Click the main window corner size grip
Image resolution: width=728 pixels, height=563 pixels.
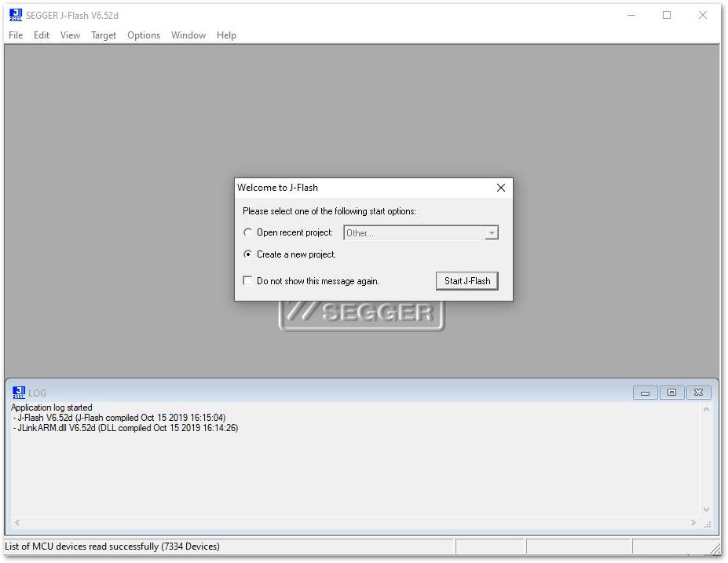(x=715, y=549)
